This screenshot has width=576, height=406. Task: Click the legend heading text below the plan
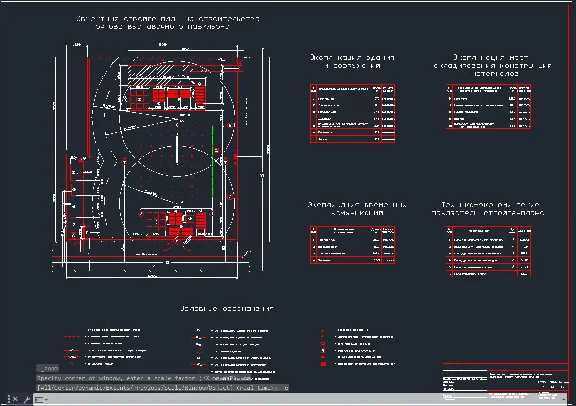pyautogui.click(x=227, y=309)
